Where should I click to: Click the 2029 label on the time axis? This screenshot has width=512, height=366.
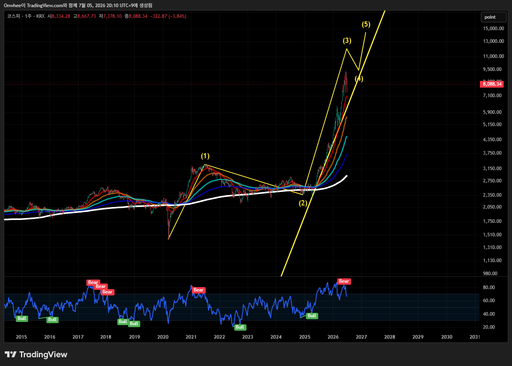tap(418, 337)
